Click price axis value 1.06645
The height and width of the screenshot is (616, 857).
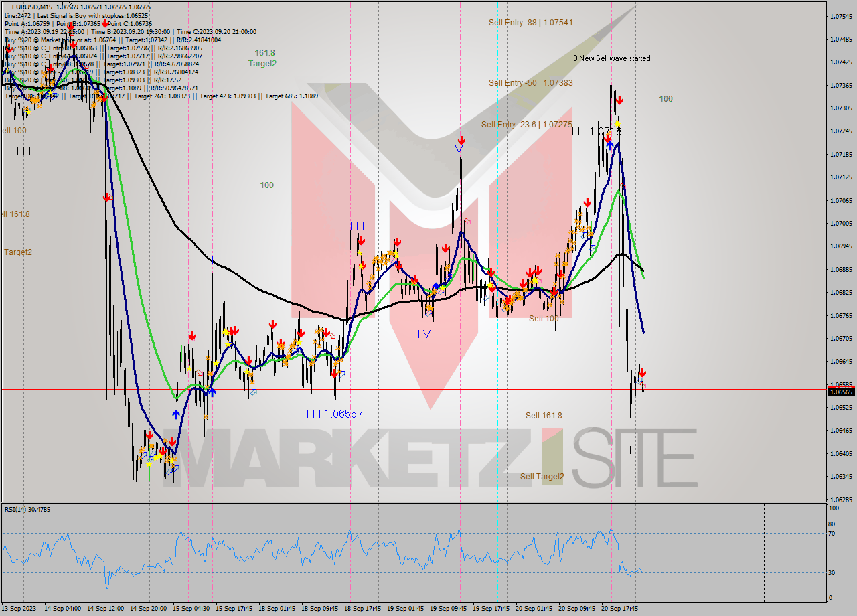pos(841,361)
